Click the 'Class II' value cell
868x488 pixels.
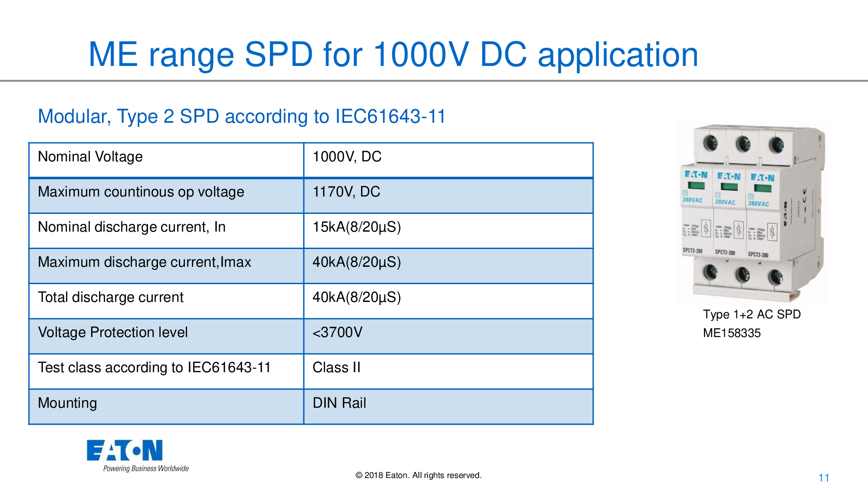448,371
